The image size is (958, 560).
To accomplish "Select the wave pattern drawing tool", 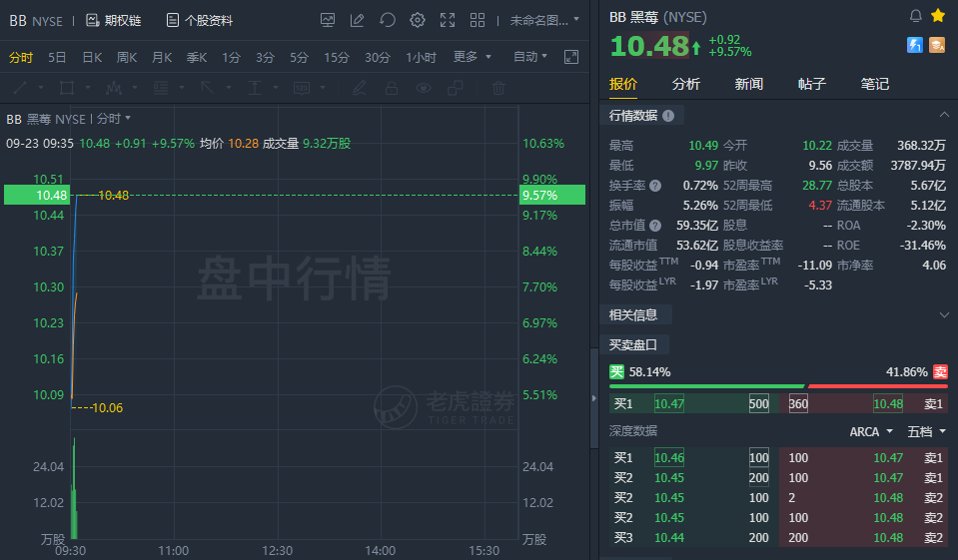I will point(114,88).
